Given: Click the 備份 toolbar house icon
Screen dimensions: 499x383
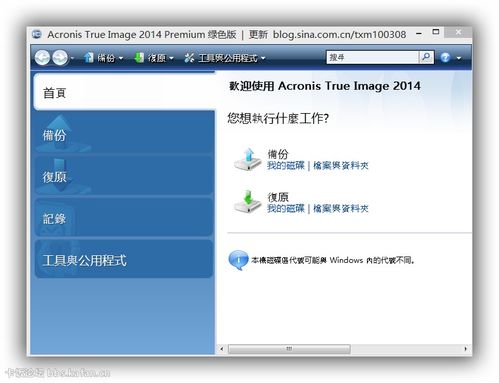Looking at the screenshot, I should (88, 58).
